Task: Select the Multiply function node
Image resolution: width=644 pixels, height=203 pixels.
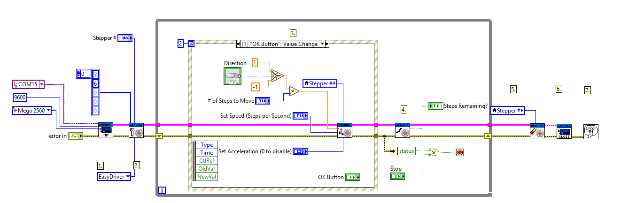Action: 294,91
